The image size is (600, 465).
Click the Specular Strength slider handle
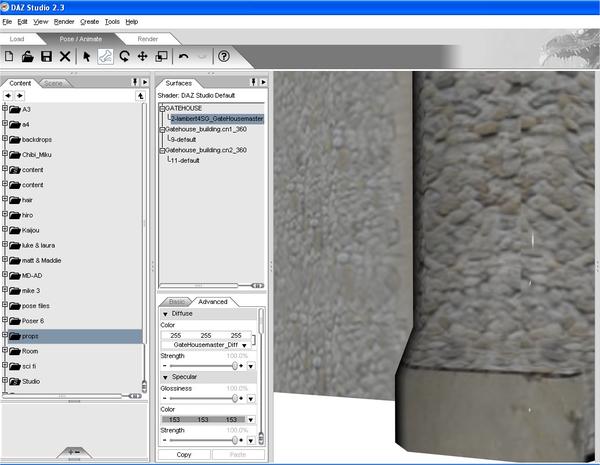pos(235,441)
